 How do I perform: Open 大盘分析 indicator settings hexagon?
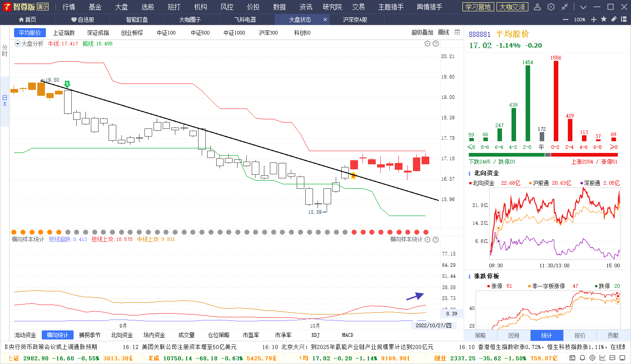(x=427, y=44)
